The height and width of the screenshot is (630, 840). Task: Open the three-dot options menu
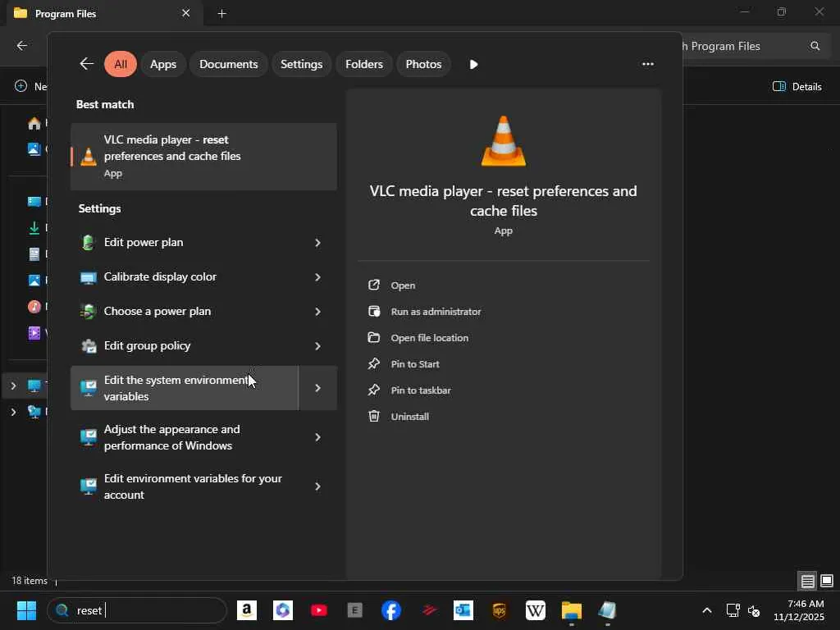click(648, 64)
